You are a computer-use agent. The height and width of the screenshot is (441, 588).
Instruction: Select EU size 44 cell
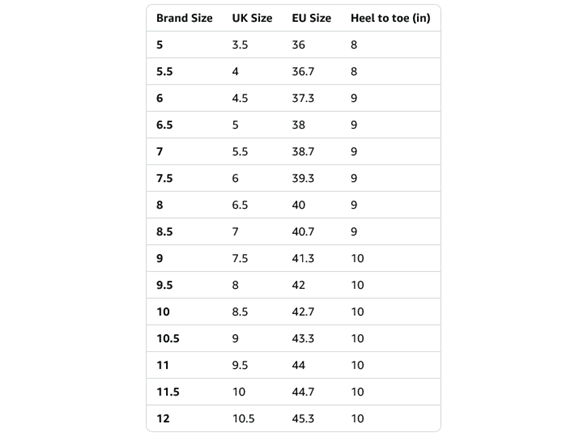coord(298,365)
